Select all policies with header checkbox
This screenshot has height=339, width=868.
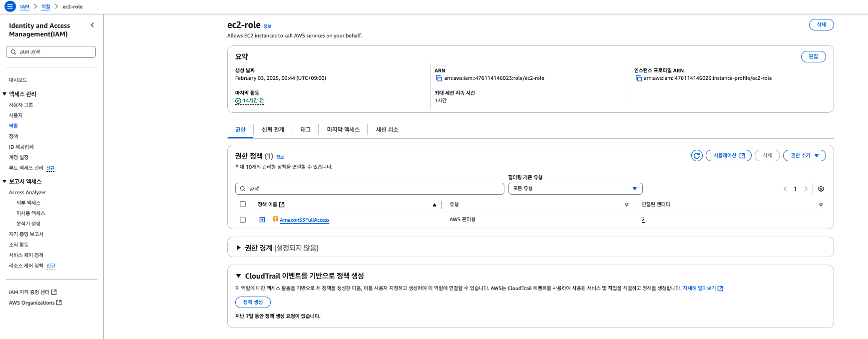(243, 204)
